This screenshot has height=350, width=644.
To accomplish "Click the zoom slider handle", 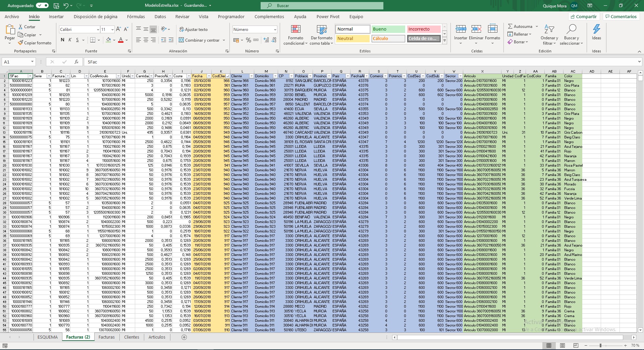I will tap(600, 345).
